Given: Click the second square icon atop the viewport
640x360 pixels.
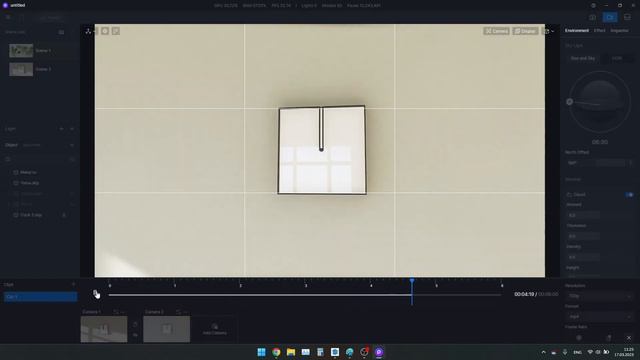Looking at the screenshot, I should [105, 31].
